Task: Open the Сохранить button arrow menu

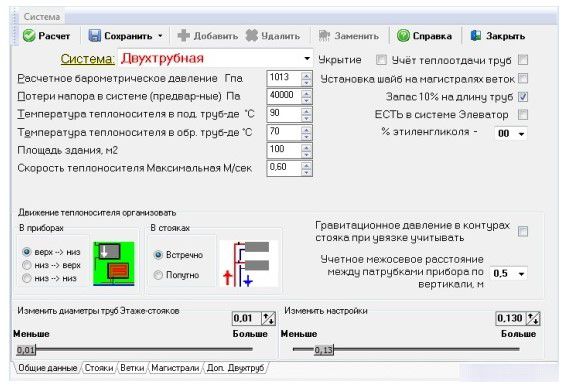Action: coord(160,36)
